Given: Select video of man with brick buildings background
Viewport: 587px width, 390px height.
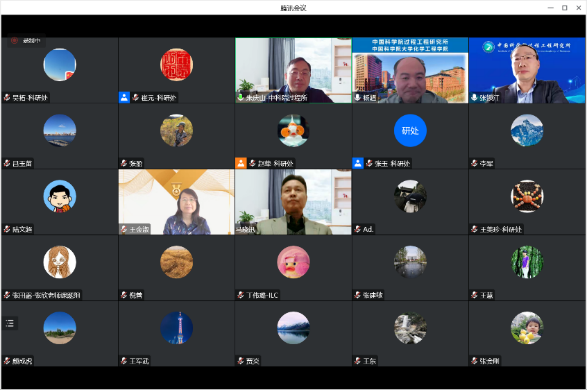Looking at the screenshot, I should click(410, 70).
